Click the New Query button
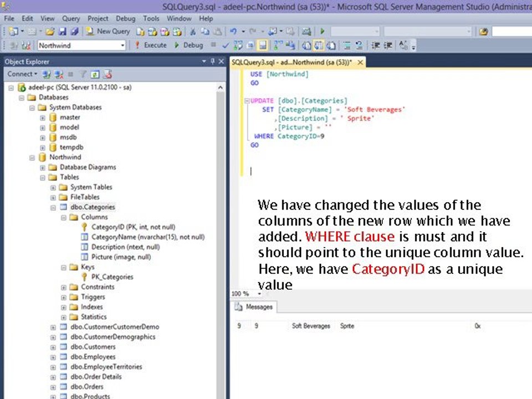Viewport: 532px width, 399px height. click(108, 32)
